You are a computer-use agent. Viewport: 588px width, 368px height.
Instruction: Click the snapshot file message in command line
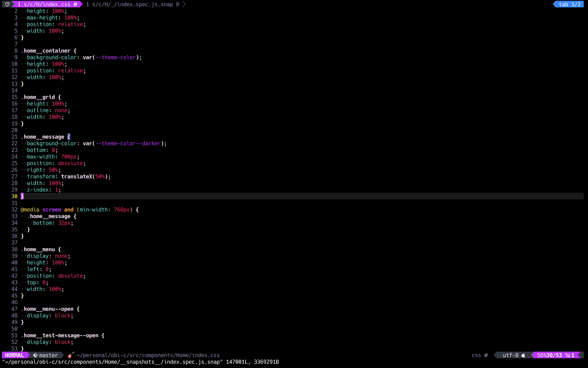(140, 362)
